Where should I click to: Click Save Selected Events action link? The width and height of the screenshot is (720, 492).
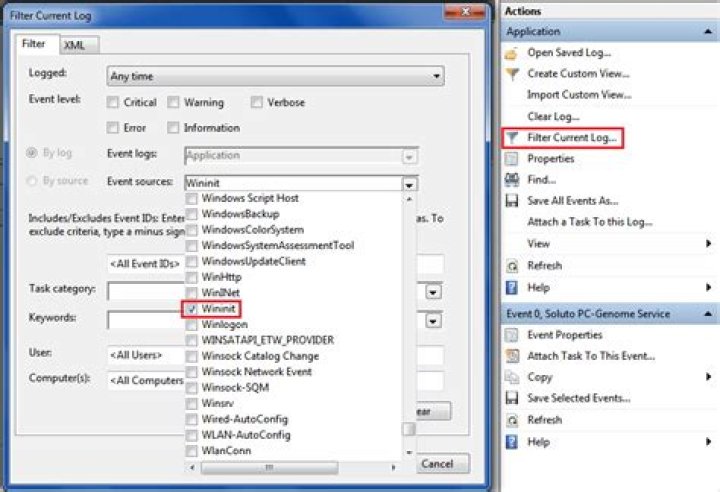click(579, 398)
